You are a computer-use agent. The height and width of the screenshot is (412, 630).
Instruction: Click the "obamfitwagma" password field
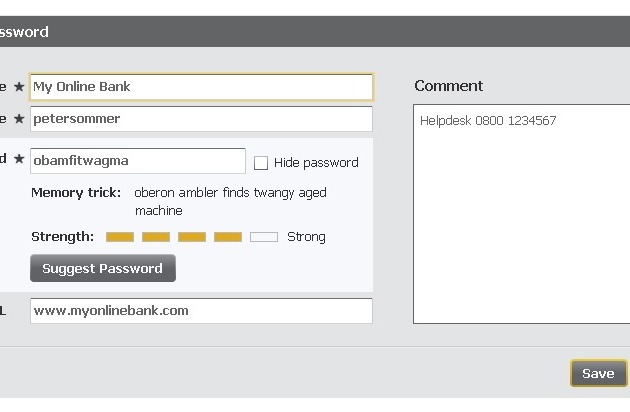[x=138, y=161]
